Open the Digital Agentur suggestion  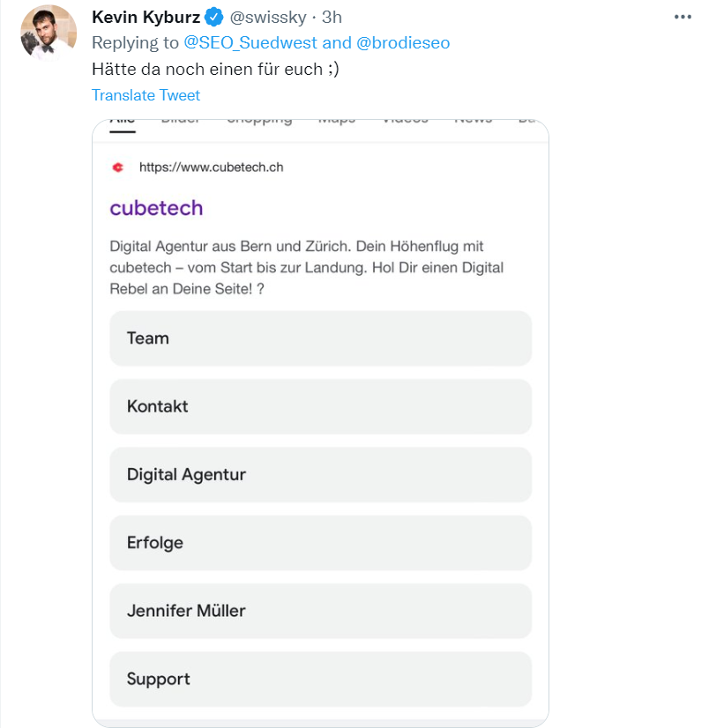320,474
